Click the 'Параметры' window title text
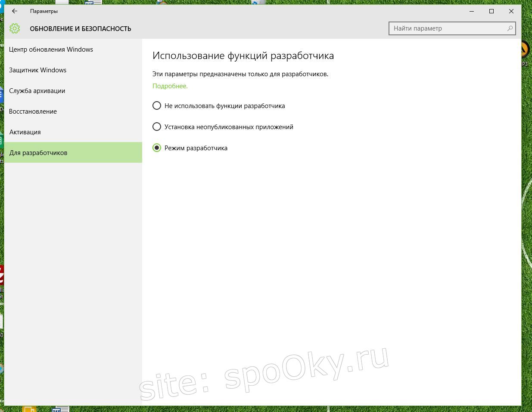This screenshot has width=532, height=412. (44, 11)
